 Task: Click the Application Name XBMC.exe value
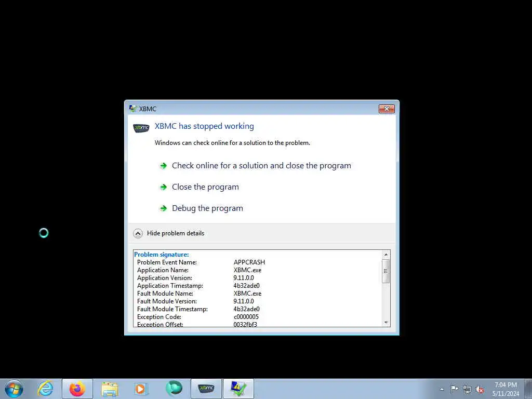[247, 270]
